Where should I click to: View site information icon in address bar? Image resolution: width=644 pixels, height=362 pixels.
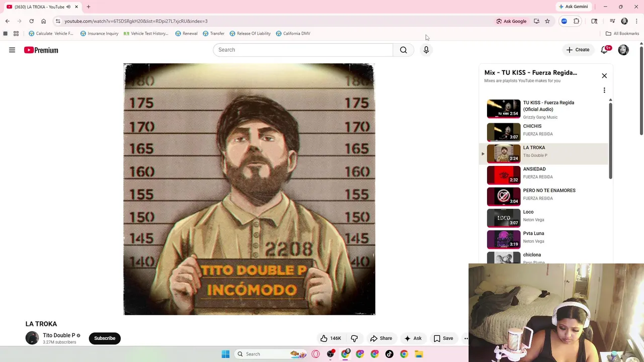click(58, 21)
